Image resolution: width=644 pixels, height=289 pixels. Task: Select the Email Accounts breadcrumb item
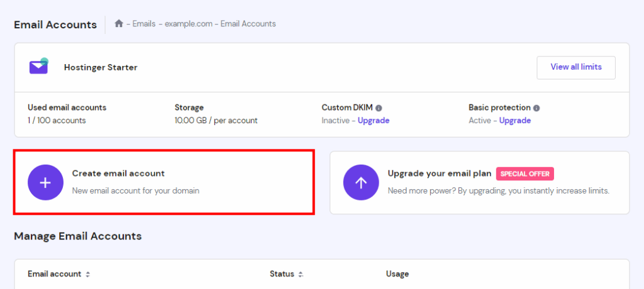click(248, 24)
